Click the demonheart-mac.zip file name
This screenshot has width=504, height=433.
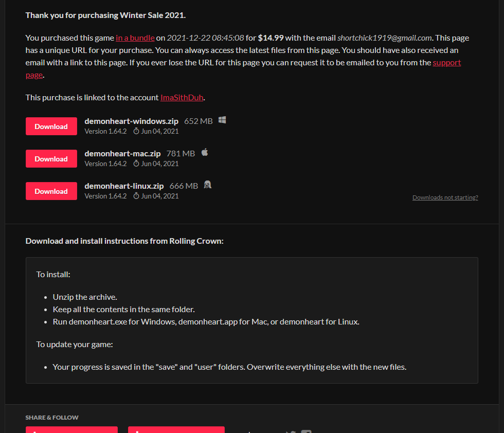(x=122, y=154)
